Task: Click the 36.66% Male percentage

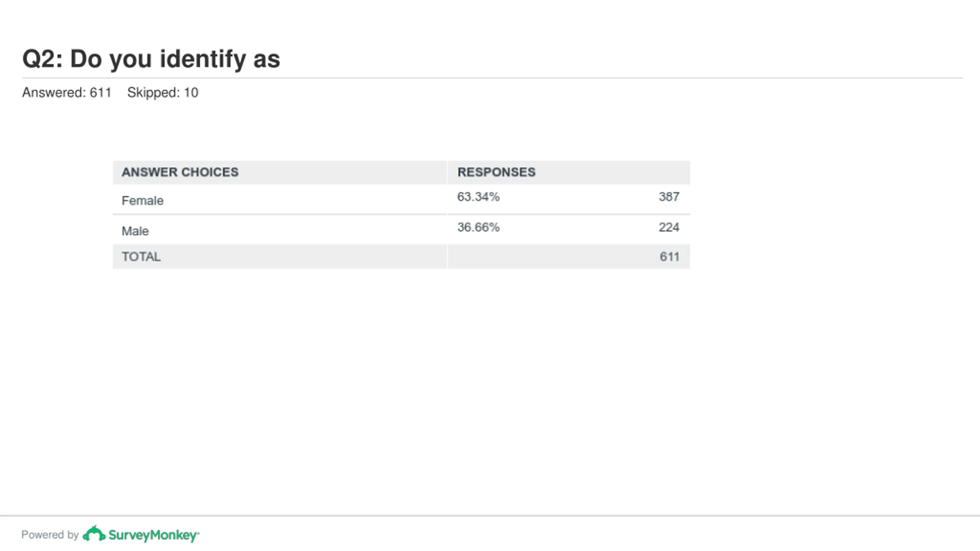Action: tap(479, 227)
